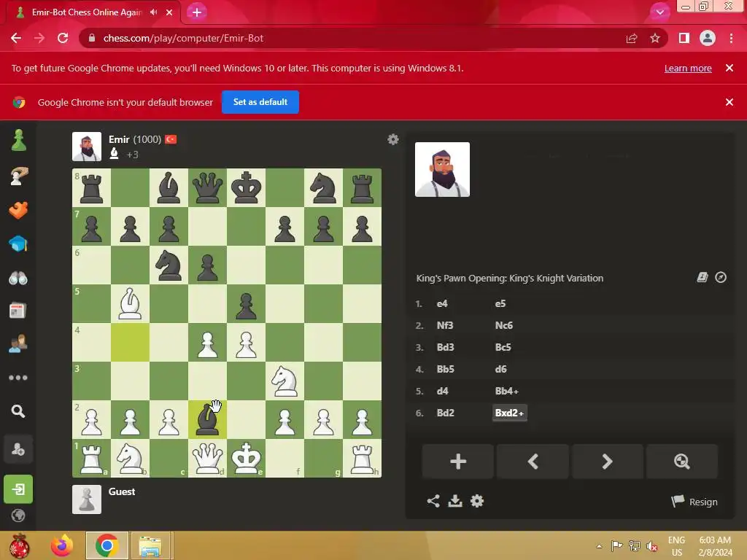
Task: Select move Bb5 in the move list
Action: (x=446, y=369)
